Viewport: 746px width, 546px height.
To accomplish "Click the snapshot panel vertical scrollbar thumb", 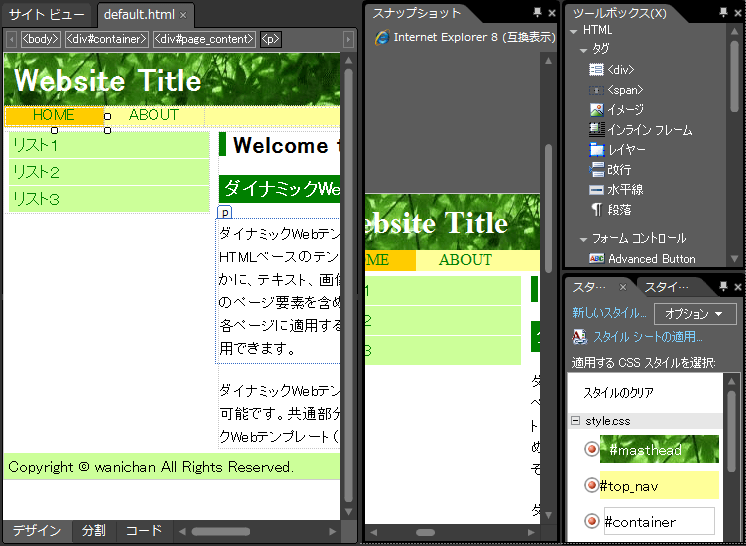I will click(x=548, y=208).
